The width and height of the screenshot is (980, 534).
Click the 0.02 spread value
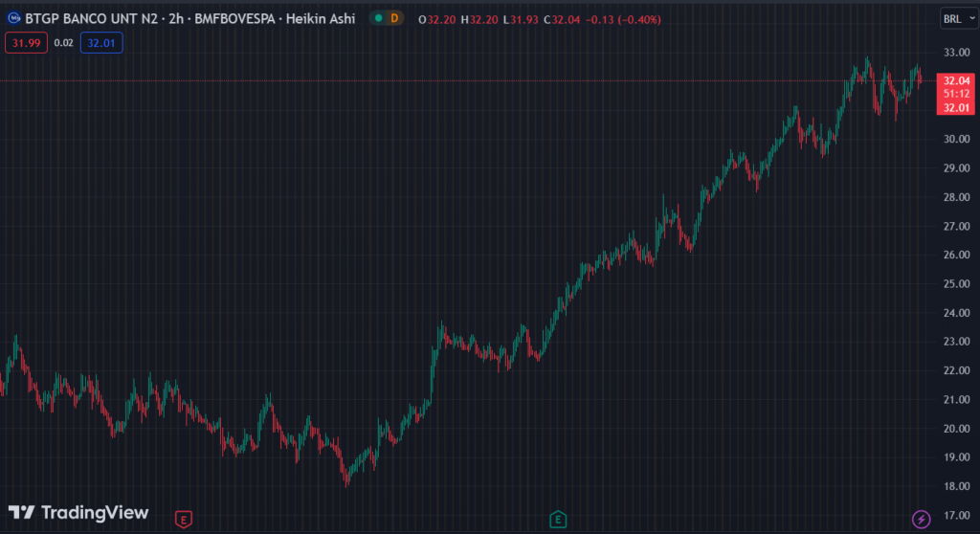(x=64, y=43)
